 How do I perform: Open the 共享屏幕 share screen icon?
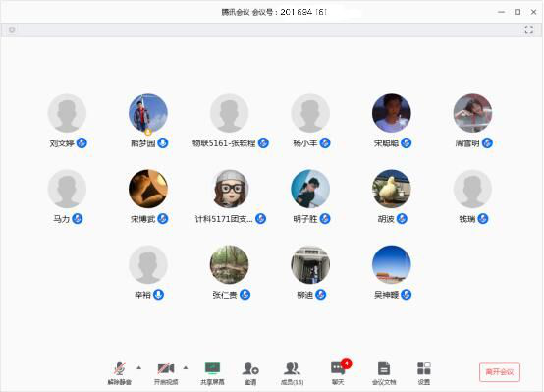click(212, 368)
